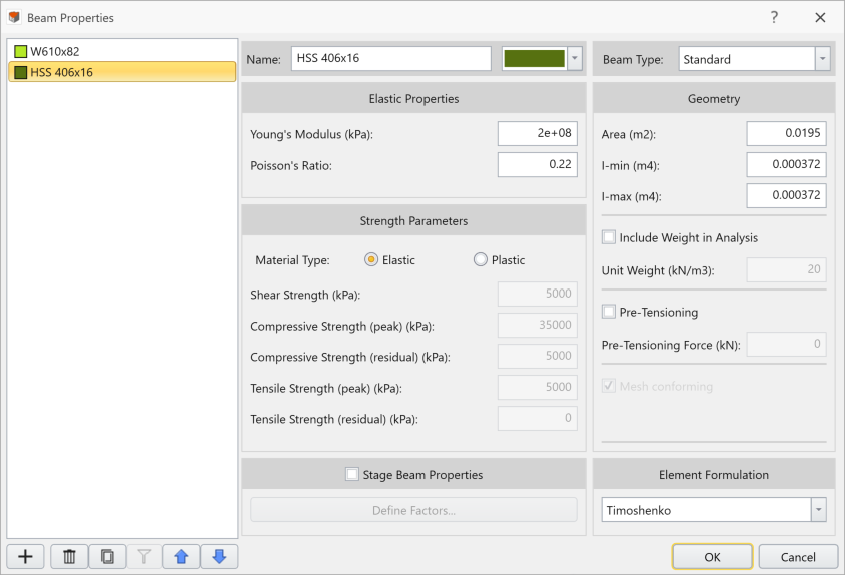Click the Strength Parameters section header

pos(414,220)
